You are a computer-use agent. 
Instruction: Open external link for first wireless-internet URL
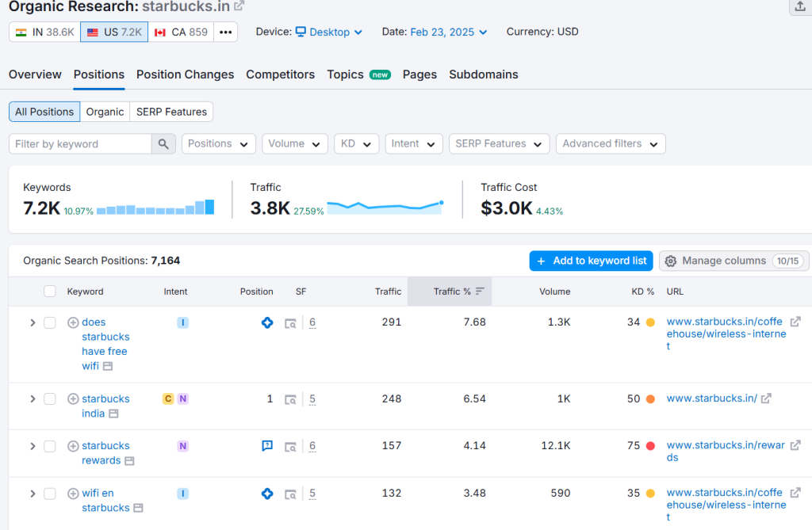coord(795,322)
